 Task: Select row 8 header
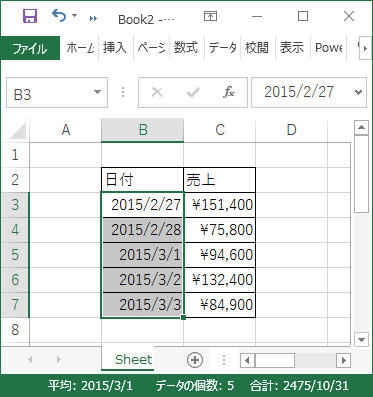pyautogui.click(x=15, y=330)
